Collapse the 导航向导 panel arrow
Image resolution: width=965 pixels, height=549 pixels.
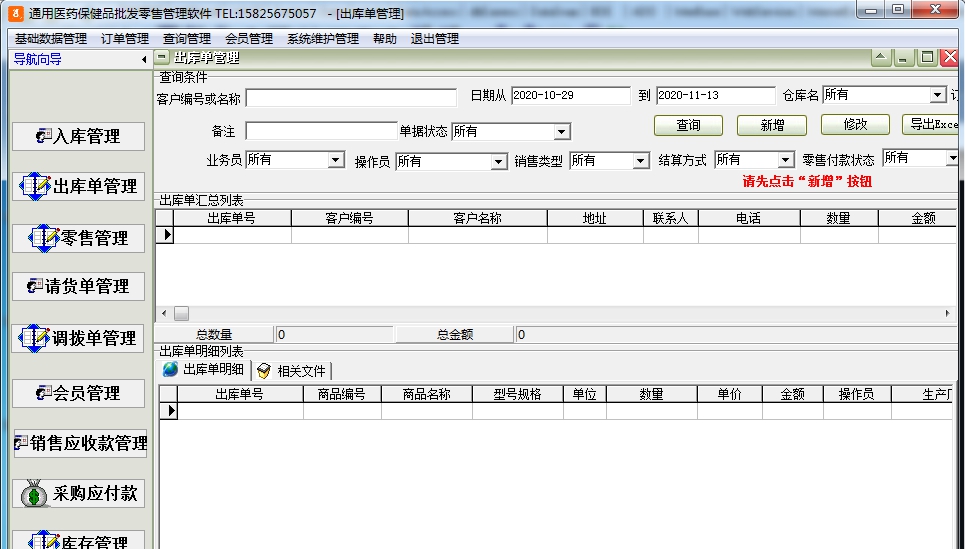(143, 60)
